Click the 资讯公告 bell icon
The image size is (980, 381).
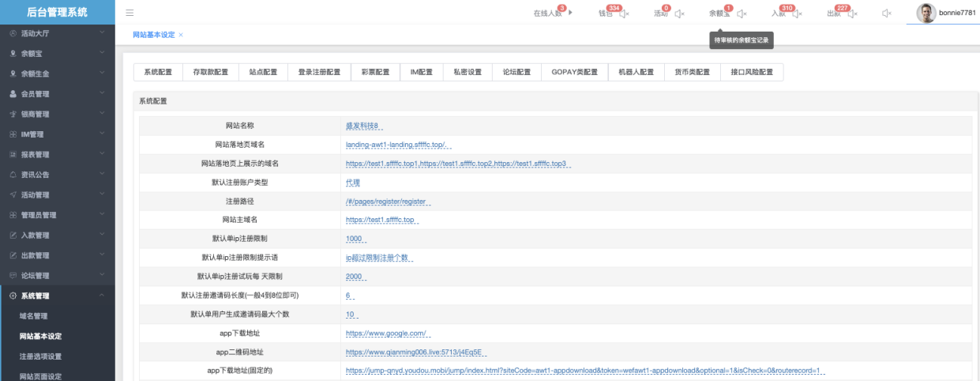click(x=13, y=175)
